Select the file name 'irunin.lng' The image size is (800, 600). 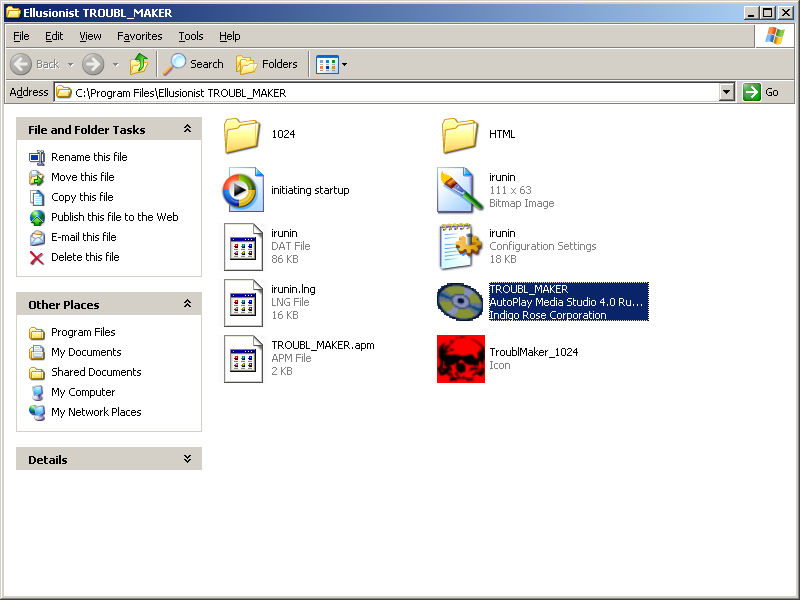[293, 289]
